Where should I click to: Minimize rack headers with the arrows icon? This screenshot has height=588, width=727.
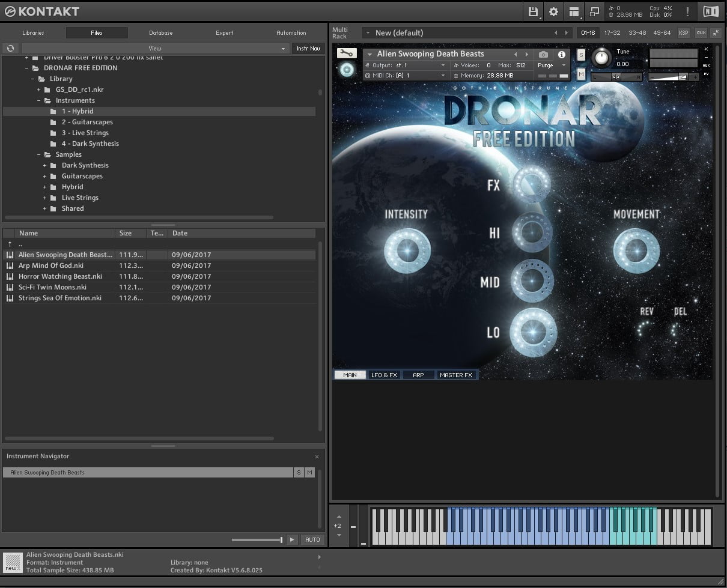pyautogui.click(x=716, y=33)
